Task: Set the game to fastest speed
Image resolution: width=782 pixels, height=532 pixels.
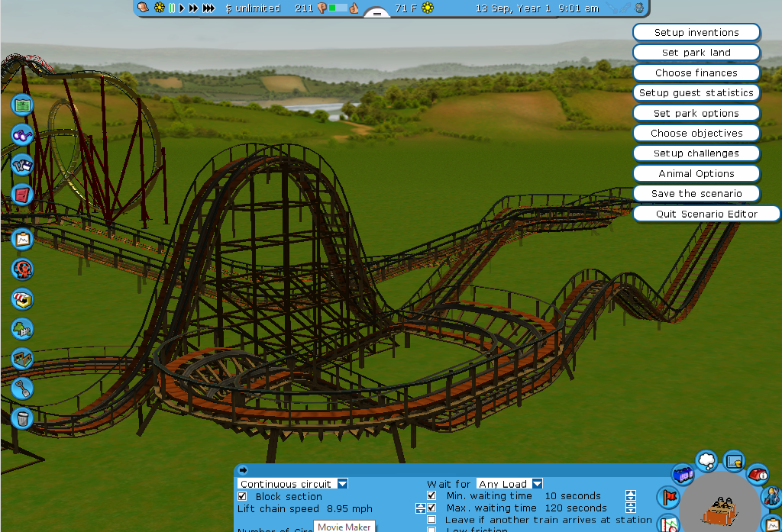Action: (x=208, y=8)
